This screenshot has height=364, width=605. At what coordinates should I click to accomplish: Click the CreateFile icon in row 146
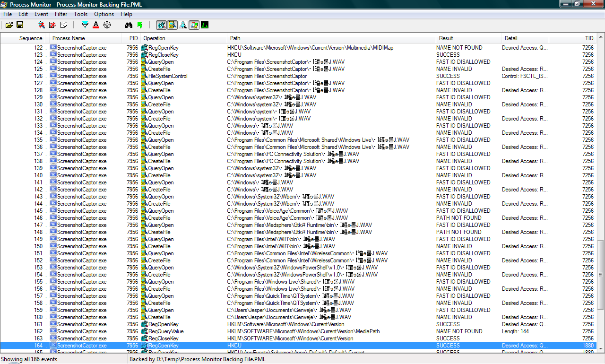(145, 218)
